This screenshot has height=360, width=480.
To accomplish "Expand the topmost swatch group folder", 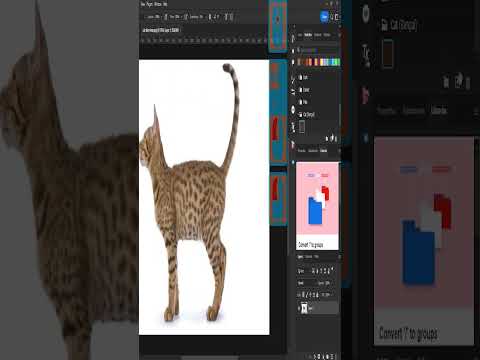I will click(303, 77).
